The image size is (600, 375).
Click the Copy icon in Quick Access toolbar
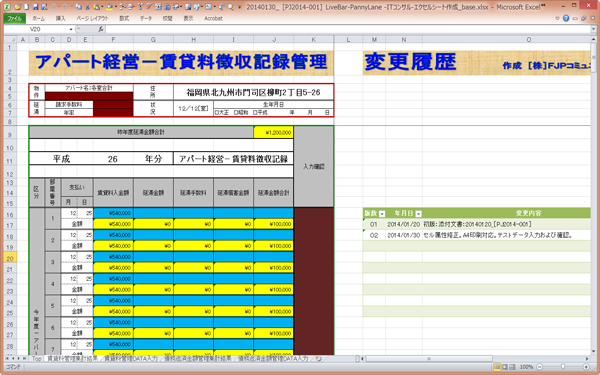[x=79, y=7]
